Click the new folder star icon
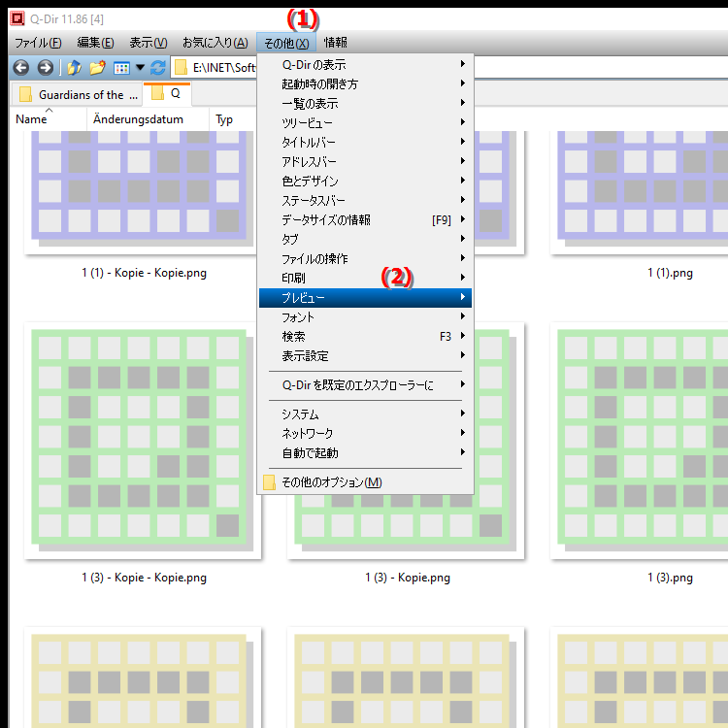This screenshot has height=728, width=728. point(97,68)
